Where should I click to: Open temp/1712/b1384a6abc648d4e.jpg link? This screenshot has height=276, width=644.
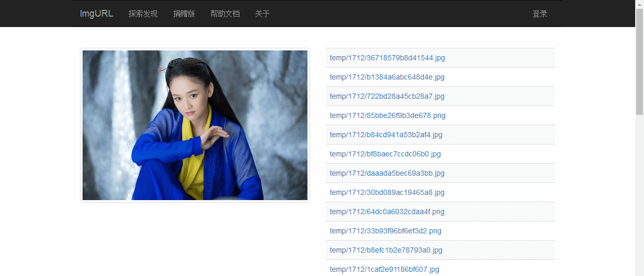pos(387,77)
